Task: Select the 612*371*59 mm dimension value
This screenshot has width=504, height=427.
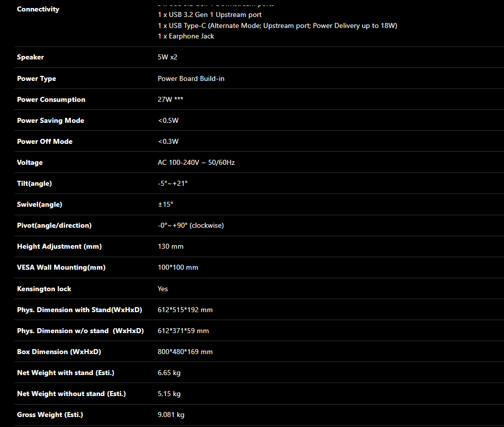Action: pyautogui.click(x=183, y=331)
